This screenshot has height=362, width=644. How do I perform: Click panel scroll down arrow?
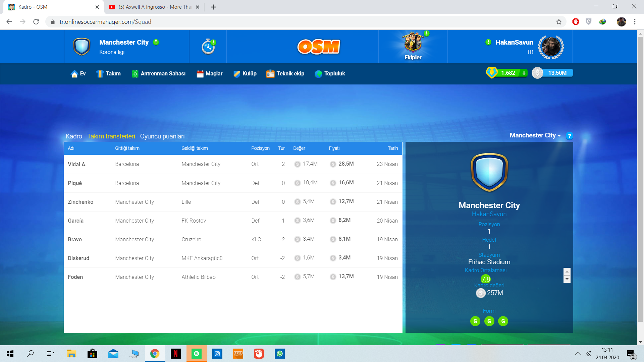(x=567, y=279)
